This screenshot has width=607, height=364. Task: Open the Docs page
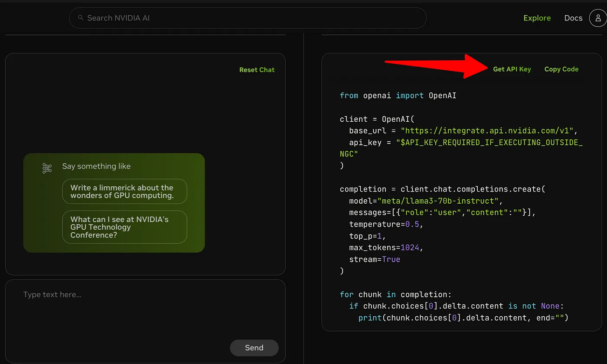573,18
